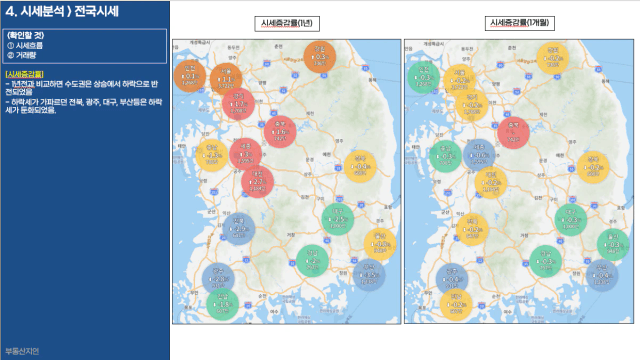Click the green 인천 circle on 1개월 map
The width and height of the screenshot is (640, 360).
424,77
